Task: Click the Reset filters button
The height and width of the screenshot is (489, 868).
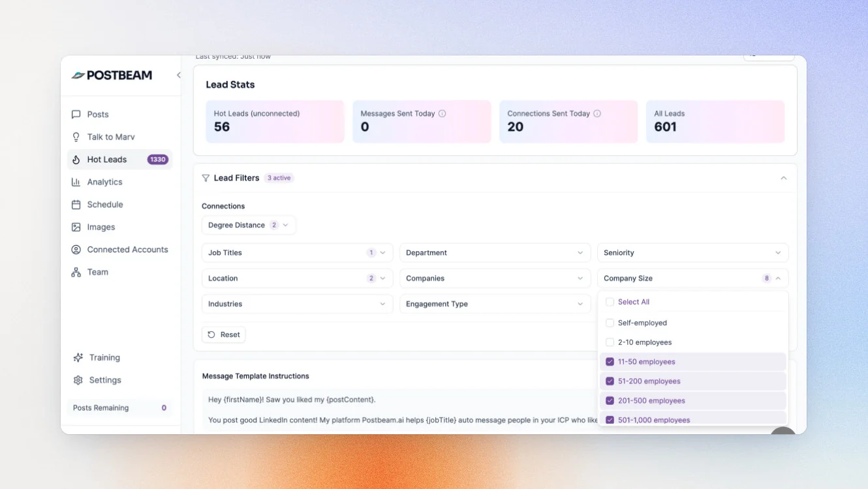Action: click(x=224, y=334)
